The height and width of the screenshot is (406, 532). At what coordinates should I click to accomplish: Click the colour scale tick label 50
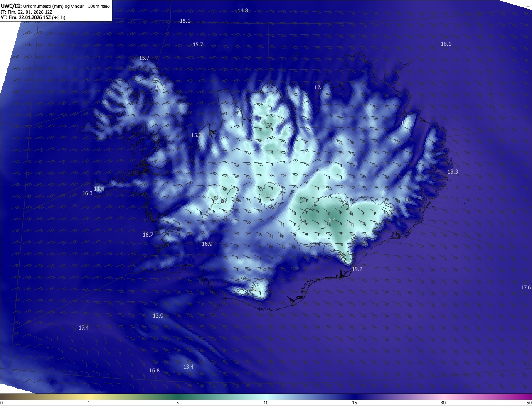[x=529, y=403]
